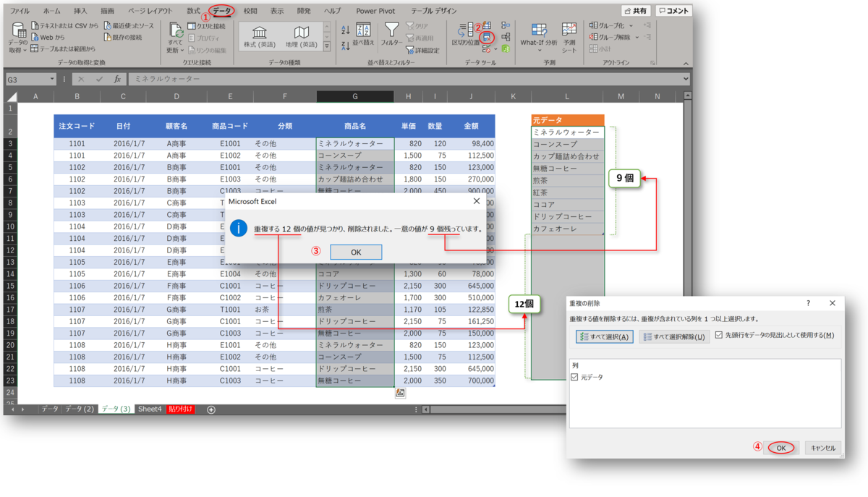Toggle 先頭行をデータの見出しとして使用する checkbox

coord(718,335)
